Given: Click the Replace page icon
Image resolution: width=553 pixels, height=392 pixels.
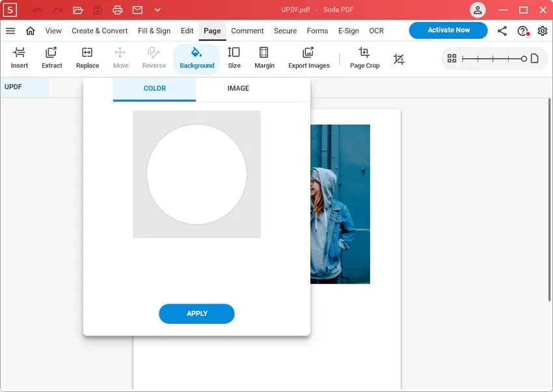Looking at the screenshot, I should pyautogui.click(x=87, y=57).
